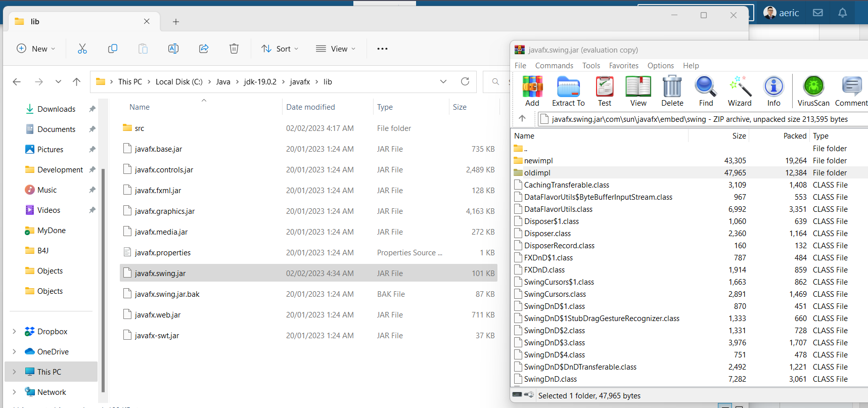Image resolution: width=868 pixels, height=408 pixels.
Task: Click Share icon in Explorer toolbar
Action: 204,49
